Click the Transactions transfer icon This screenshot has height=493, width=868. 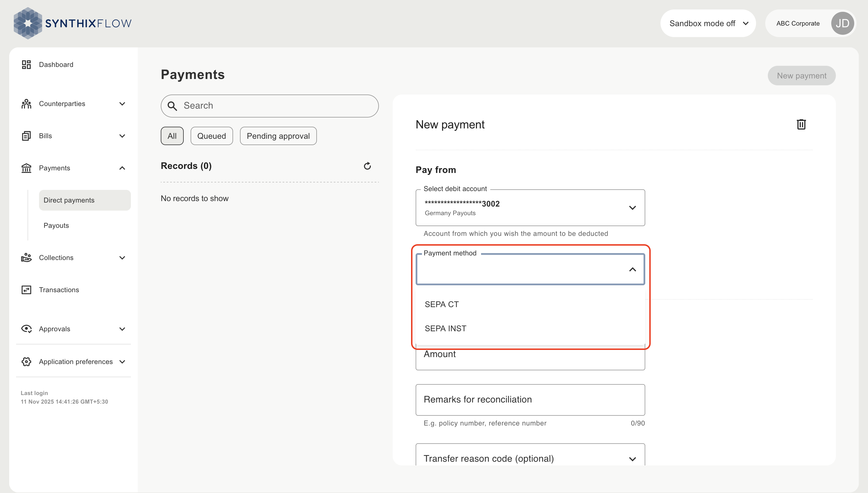tap(26, 290)
